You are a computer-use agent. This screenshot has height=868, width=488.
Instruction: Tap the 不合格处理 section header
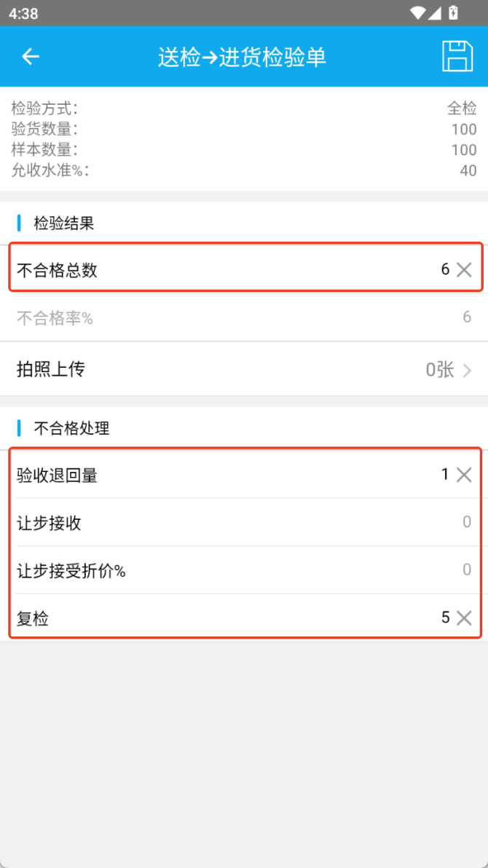click(71, 428)
